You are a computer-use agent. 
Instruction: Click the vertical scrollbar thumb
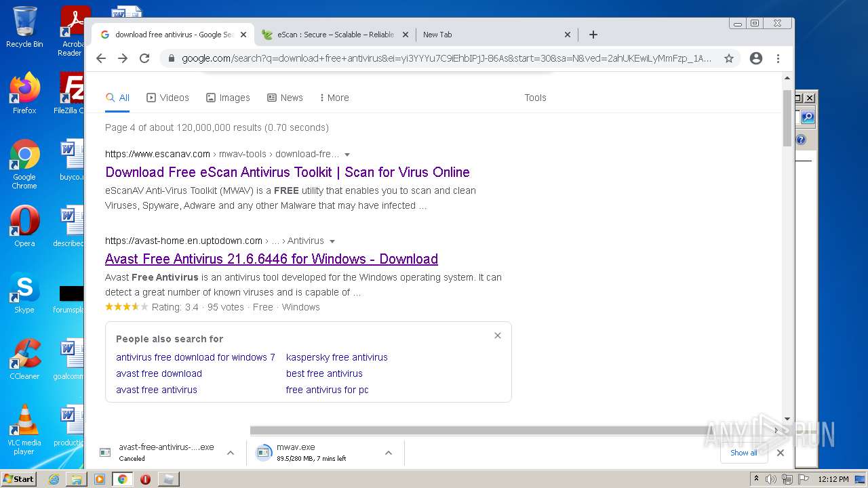[x=787, y=117]
